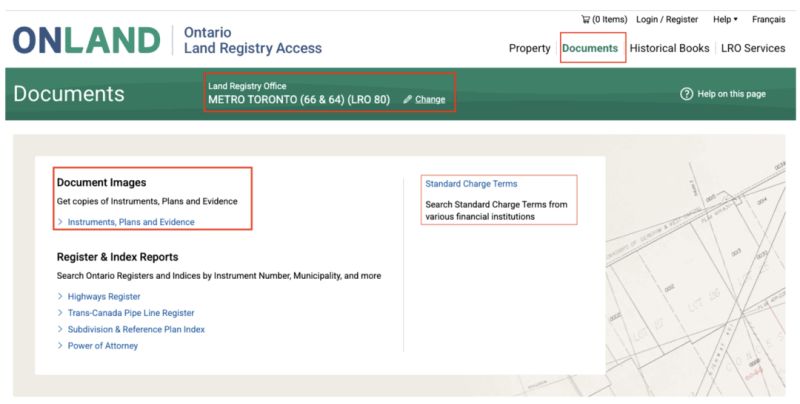The width and height of the screenshot is (800, 404).
Task: Switch language to Français
Action: (768, 19)
